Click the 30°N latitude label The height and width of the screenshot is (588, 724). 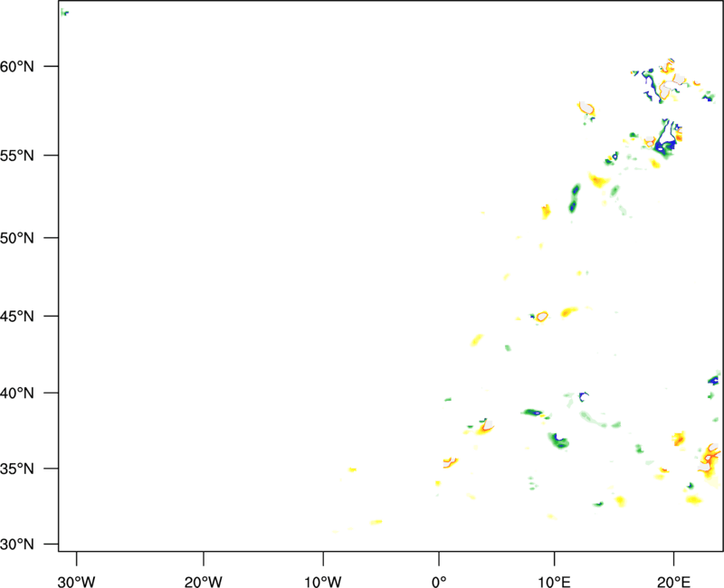point(17,545)
